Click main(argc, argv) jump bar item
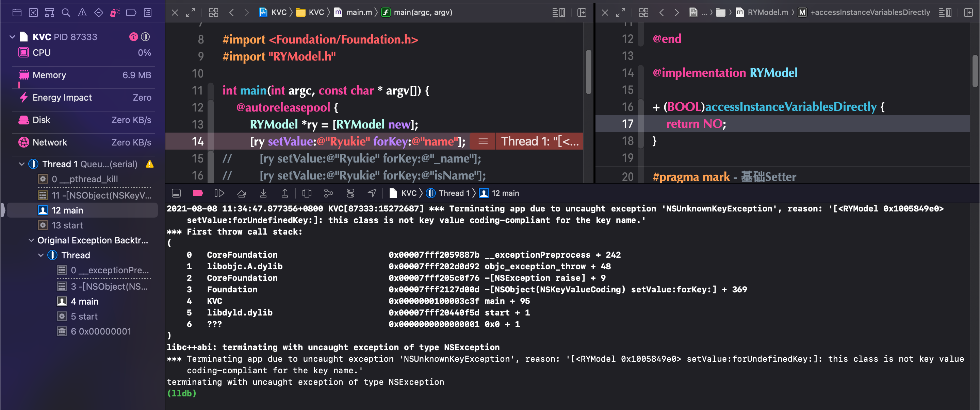 417,13
